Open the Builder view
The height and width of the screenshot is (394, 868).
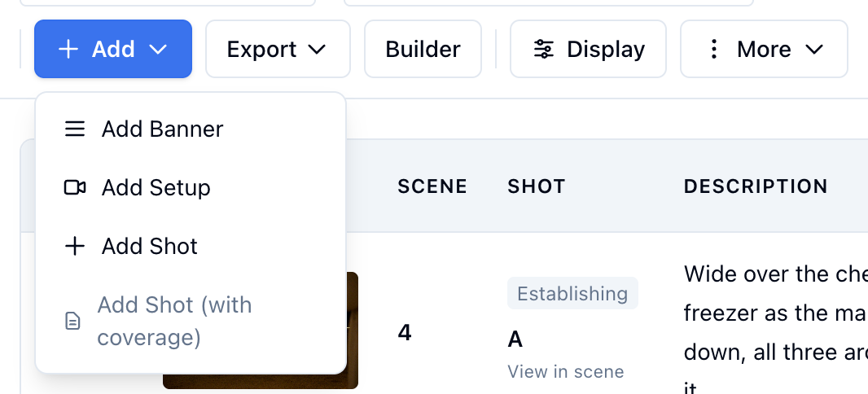coord(423,49)
